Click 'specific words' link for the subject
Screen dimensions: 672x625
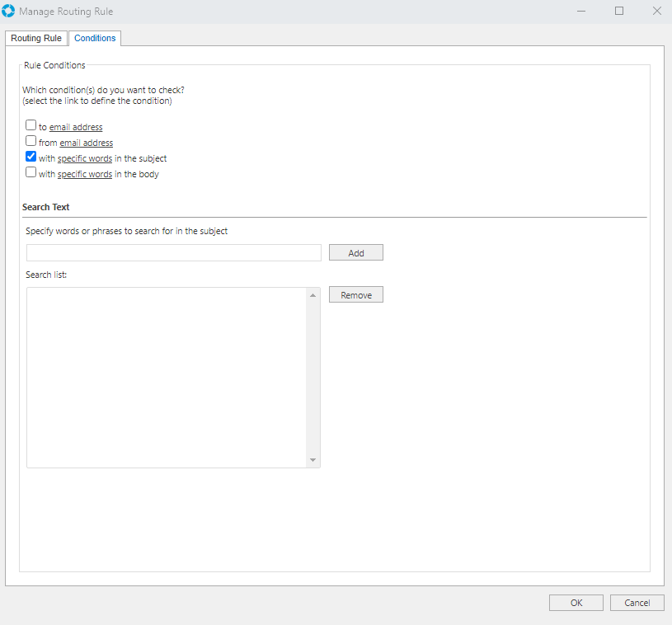click(84, 158)
